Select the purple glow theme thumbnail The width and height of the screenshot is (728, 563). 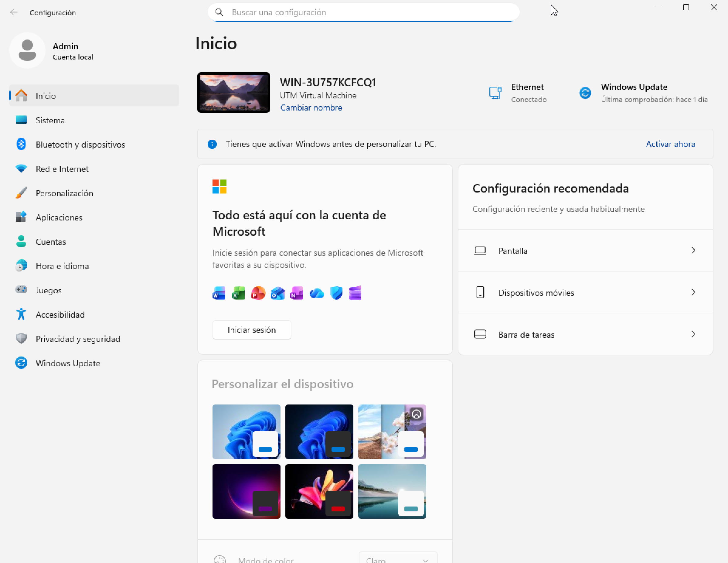246,491
